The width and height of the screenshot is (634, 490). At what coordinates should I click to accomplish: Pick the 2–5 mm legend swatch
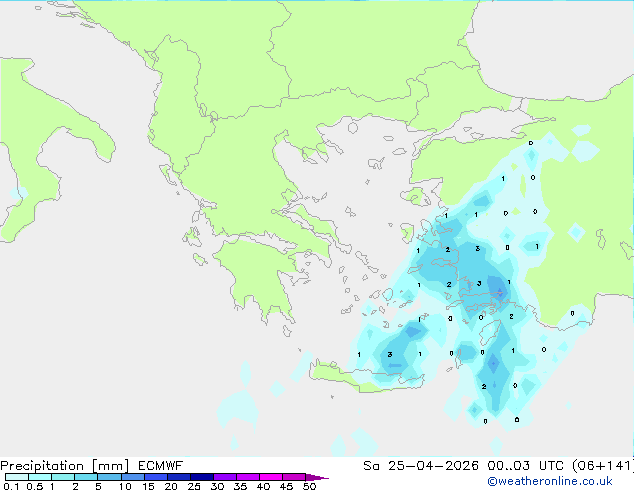(86, 477)
